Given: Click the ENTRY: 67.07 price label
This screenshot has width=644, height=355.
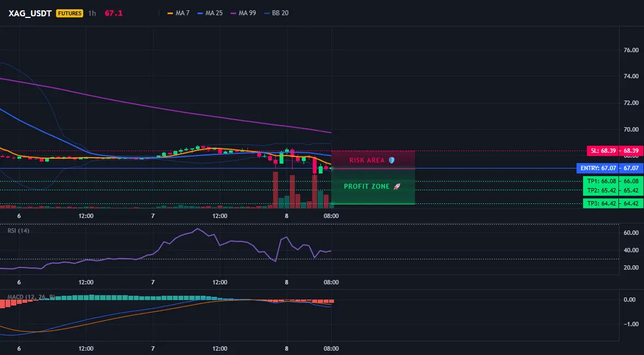Looking at the screenshot, I should point(598,169).
